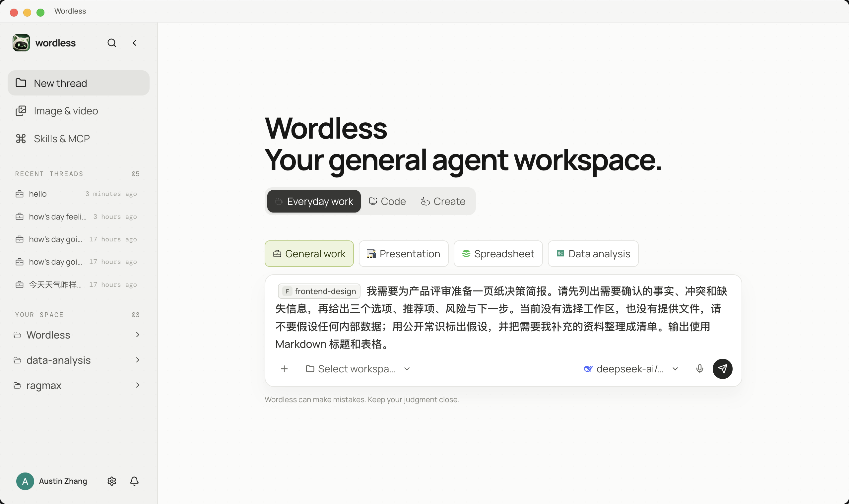
Task: Open Skills & MCP section
Action: 79,139
